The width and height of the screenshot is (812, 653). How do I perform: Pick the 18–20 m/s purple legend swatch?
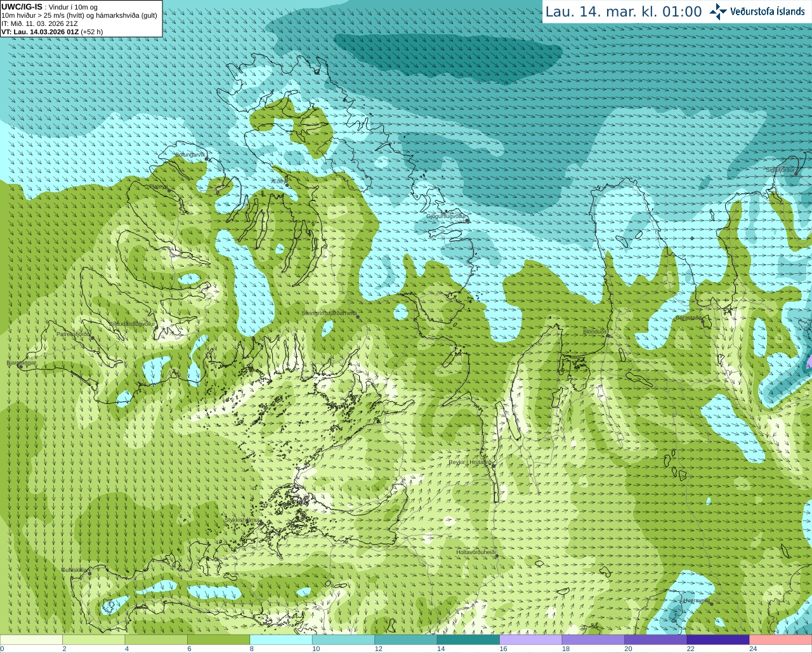point(593,640)
